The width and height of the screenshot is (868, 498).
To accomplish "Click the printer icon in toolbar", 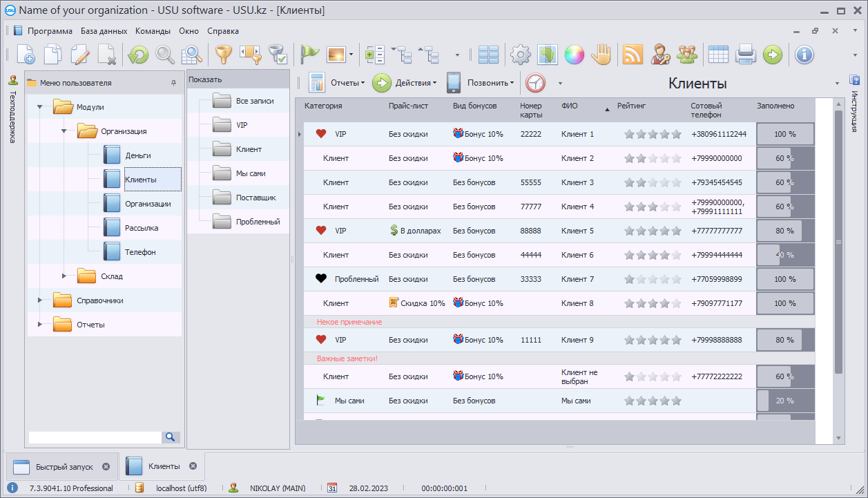I will coord(746,55).
